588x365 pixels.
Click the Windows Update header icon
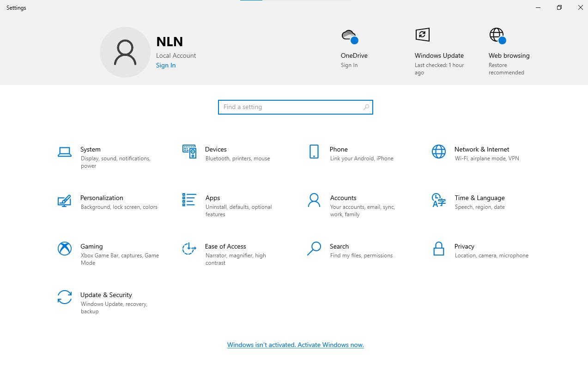(x=423, y=35)
